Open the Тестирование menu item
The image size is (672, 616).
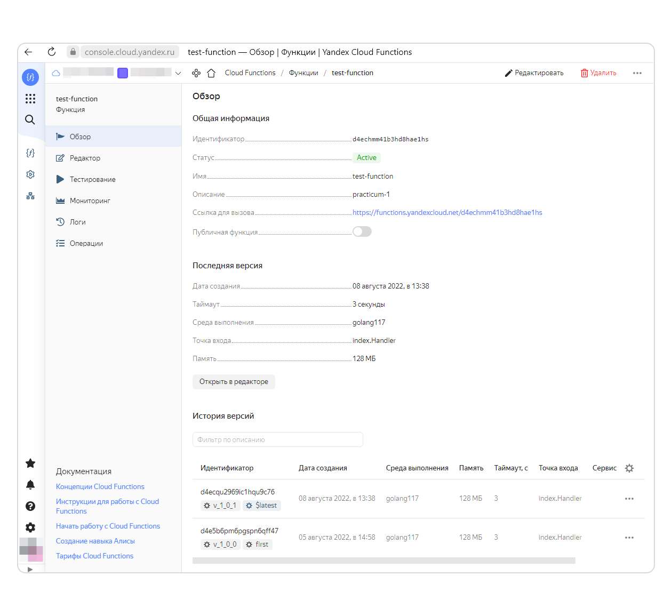tap(113, 179)
